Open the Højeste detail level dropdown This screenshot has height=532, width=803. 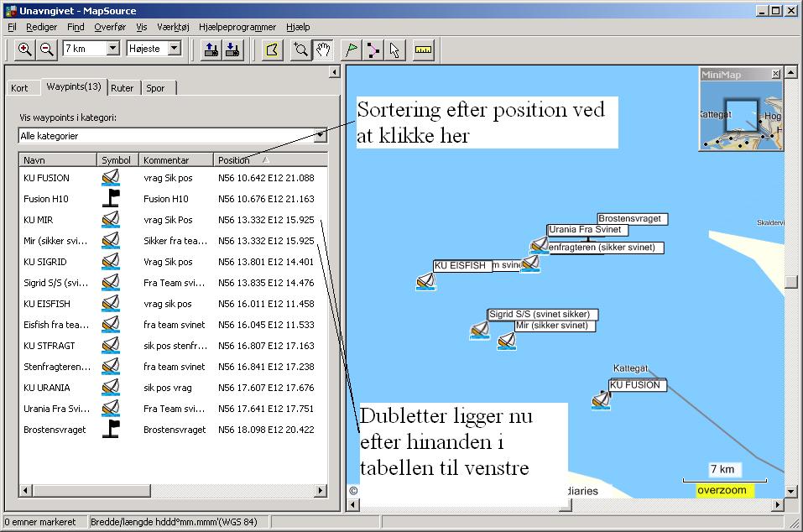pos(175,48)
